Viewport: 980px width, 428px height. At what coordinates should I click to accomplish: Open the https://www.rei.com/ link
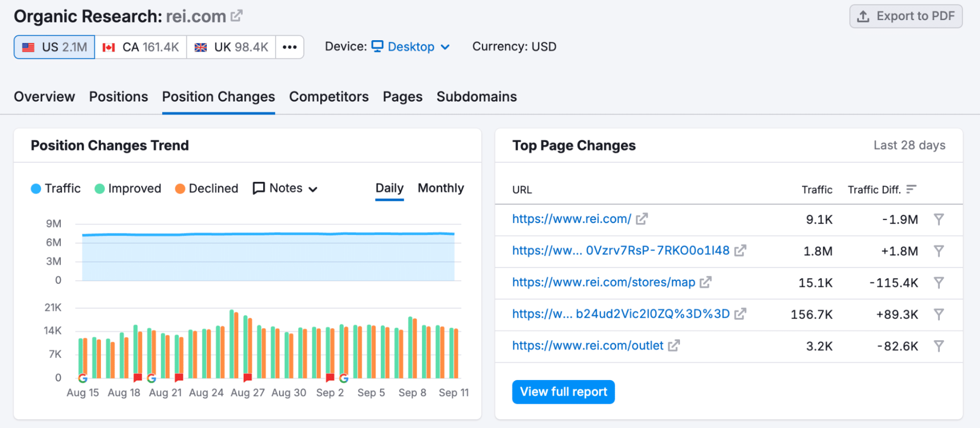572,219
